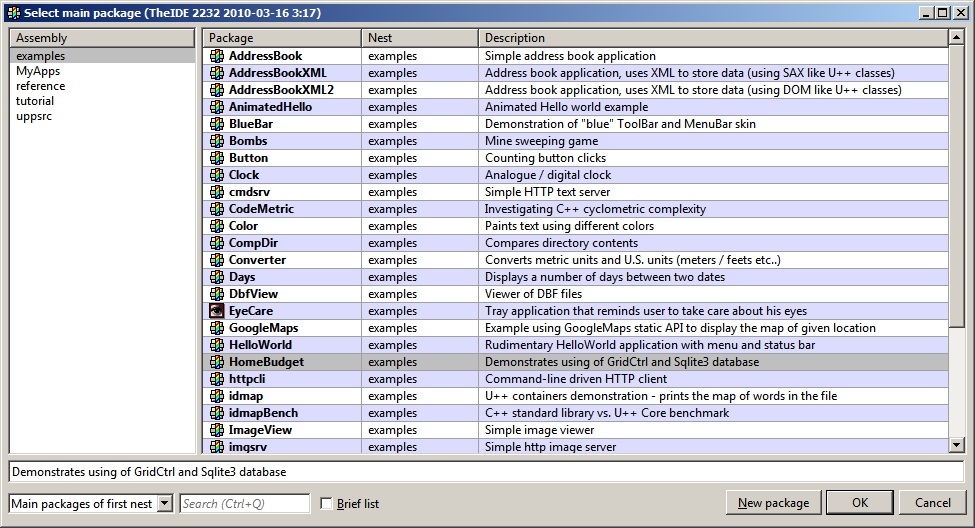The width and height of the screenshot is (975, 528).
Task: Select the tutorial assembly
Action: [35, 101]
